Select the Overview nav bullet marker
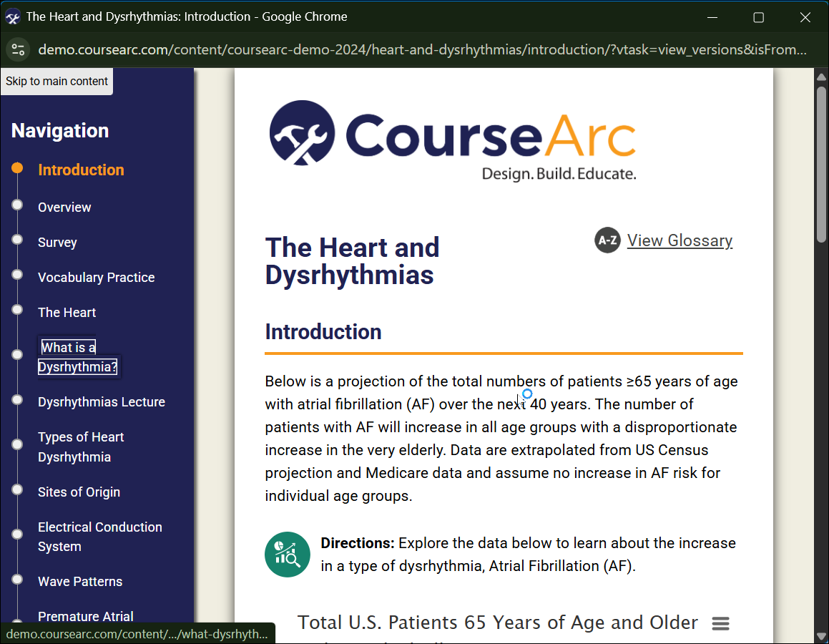Screen dimensions: 829x644 pos(17,205)
